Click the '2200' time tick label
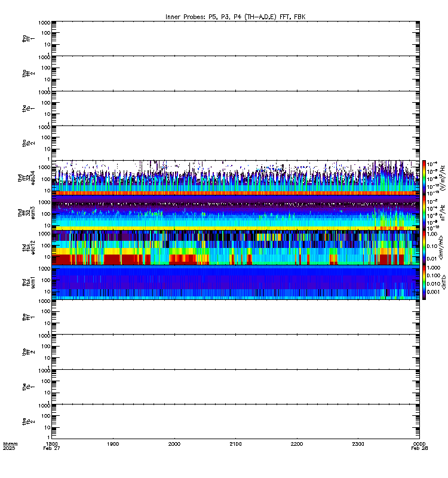The image size is (448, 478). 297,444
